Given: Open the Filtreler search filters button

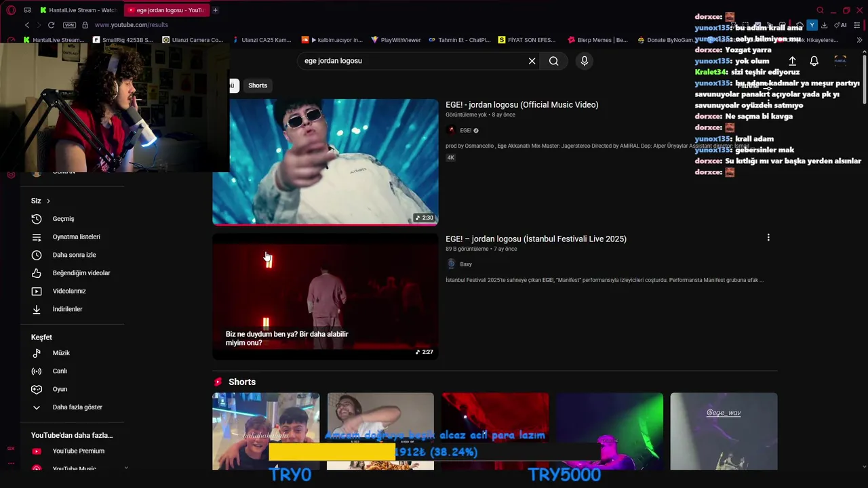Looking at the screenshot, I should [x=755, y=87].
